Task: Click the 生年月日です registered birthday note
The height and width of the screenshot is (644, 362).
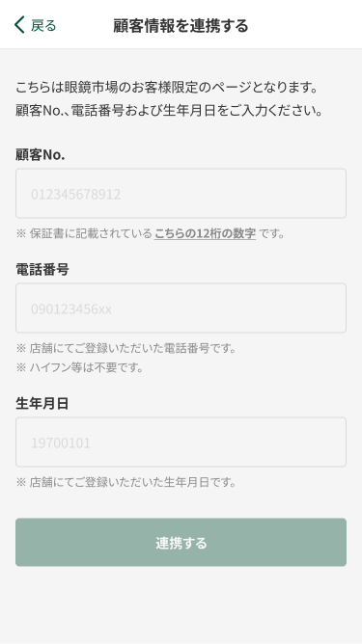Action: pos(126,482)
